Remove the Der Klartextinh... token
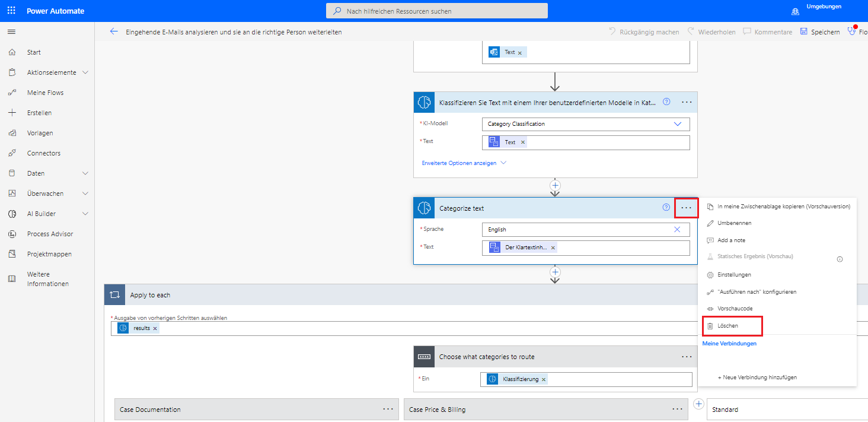The image size is (868, 422). pyautogui.click(x=553, y=248)
